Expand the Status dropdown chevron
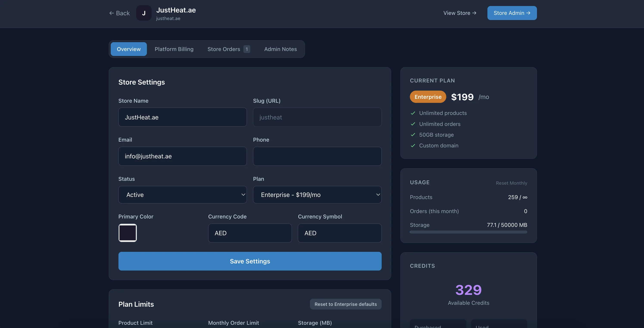644x328 pixels. 243,195
